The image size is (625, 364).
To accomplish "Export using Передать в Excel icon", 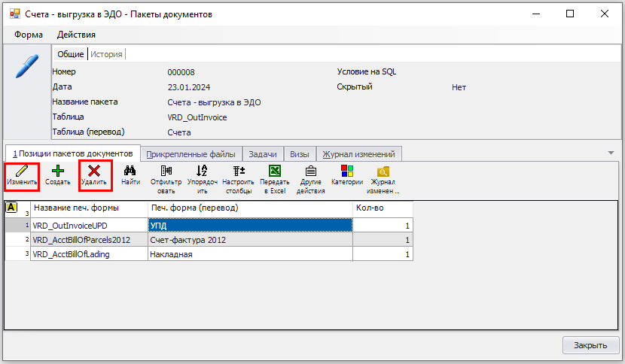I will click(x=275, y=171).
